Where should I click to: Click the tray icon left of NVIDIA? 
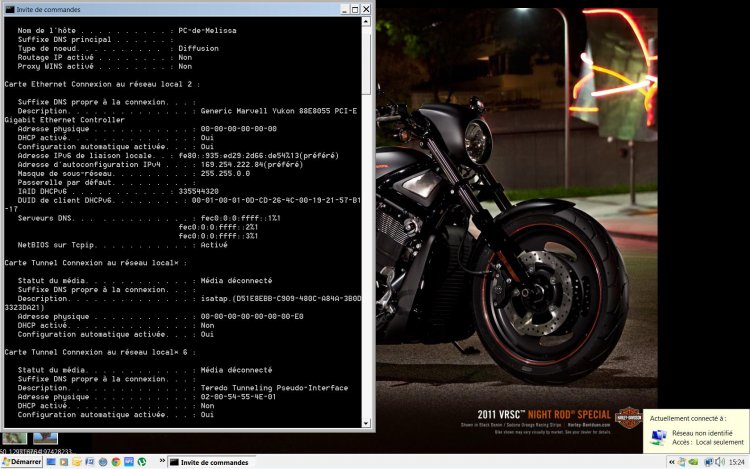tap(682, 462)
